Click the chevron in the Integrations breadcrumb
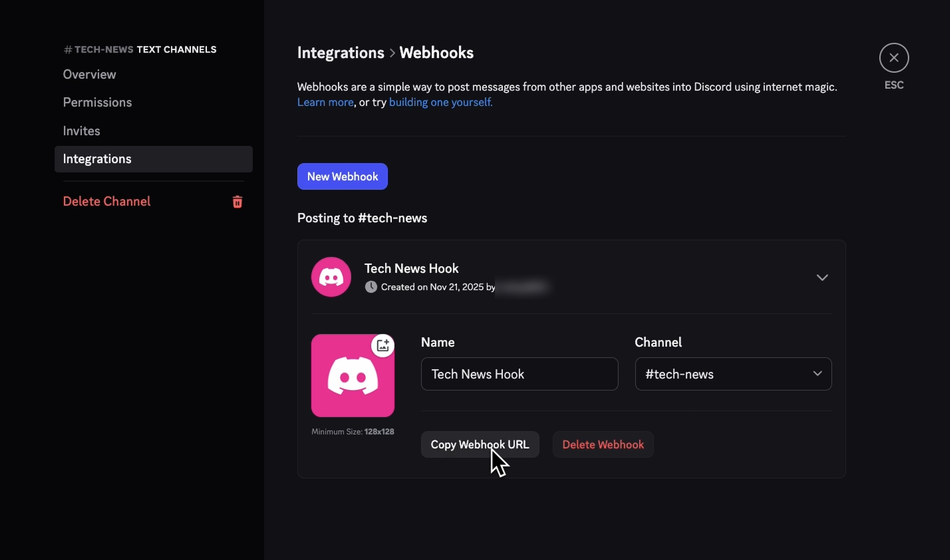 point(392,53)
